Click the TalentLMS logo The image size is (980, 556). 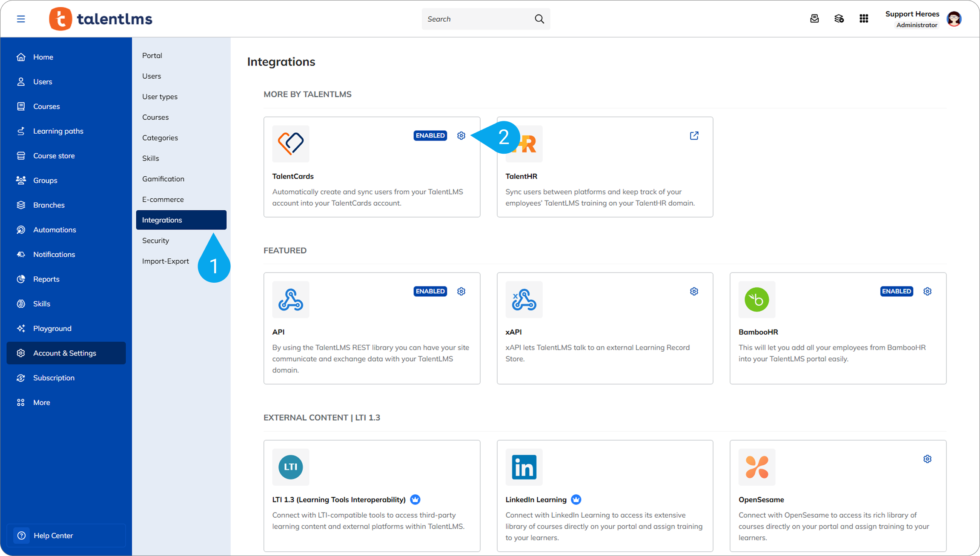coord(101,19)
